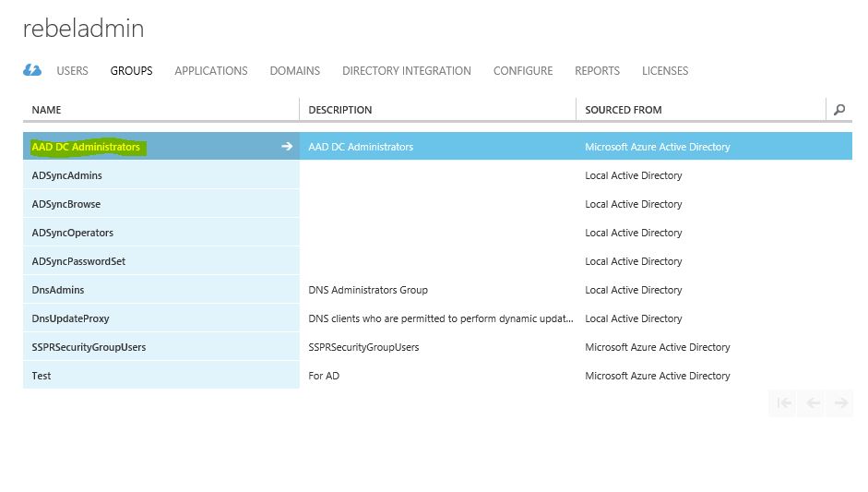Select the AAD DC Administrators group name
Screen dimensions: 868x492
(x=86, y=147)
